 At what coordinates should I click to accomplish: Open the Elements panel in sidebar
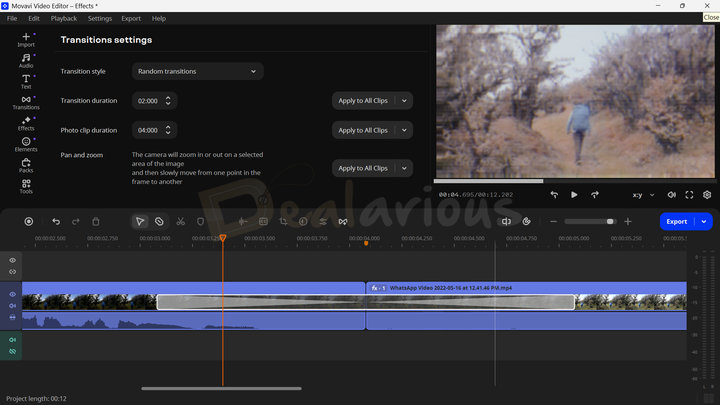(x=26, y=144)
